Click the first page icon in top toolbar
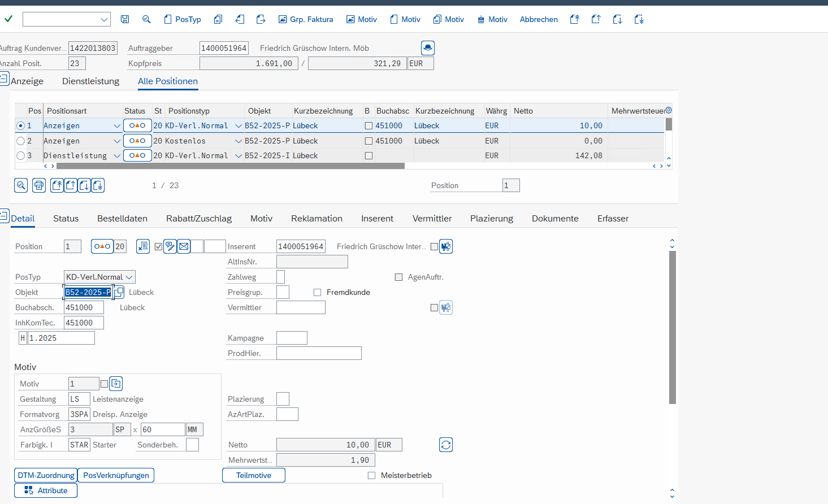Image resolution: width=828 pixels, height=504 pixels. (x=575, y=19)
